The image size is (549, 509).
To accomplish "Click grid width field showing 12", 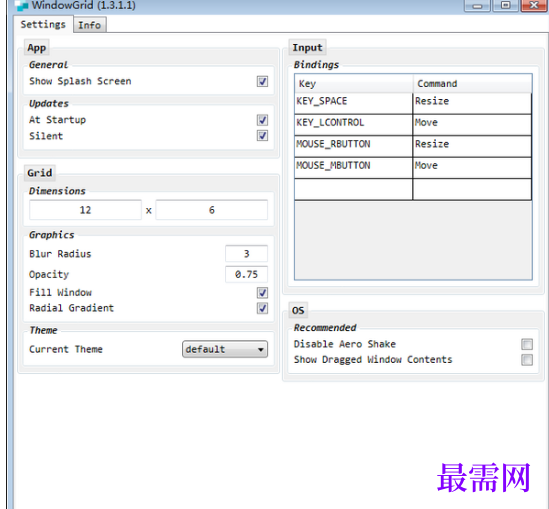I will pyautogui.click(x=85, y=210).
